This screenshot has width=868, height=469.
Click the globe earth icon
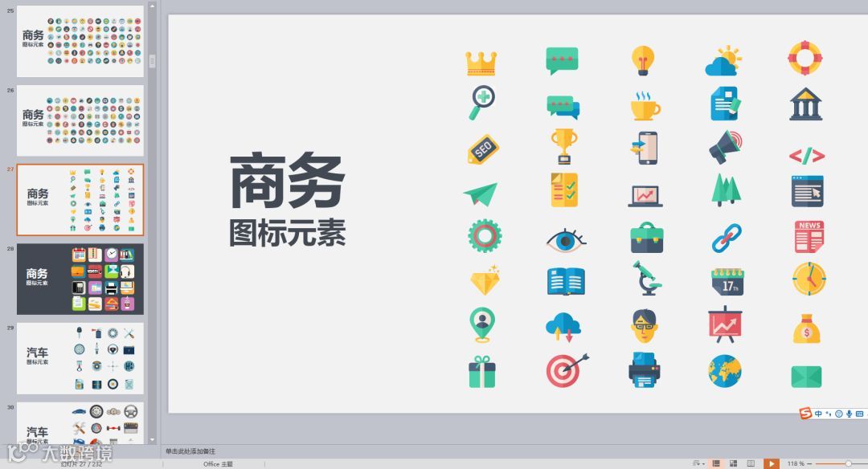725,371
